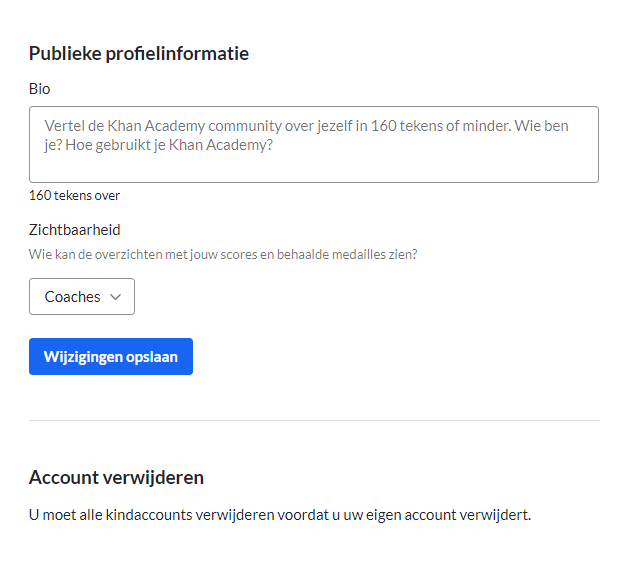Click the 'Publieke profielinformatie' heading
This screenshot has height=573, width=642.
[139, 54]
